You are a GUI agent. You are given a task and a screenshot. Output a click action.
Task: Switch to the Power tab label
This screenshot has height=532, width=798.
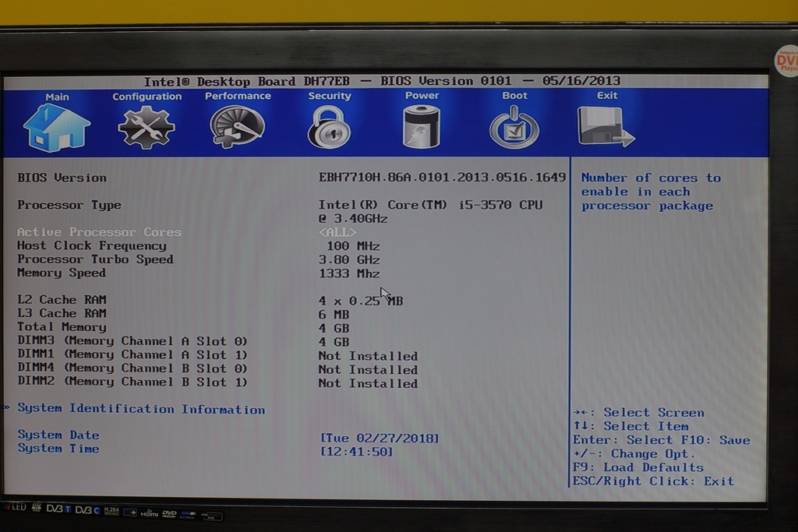point(422,96)
